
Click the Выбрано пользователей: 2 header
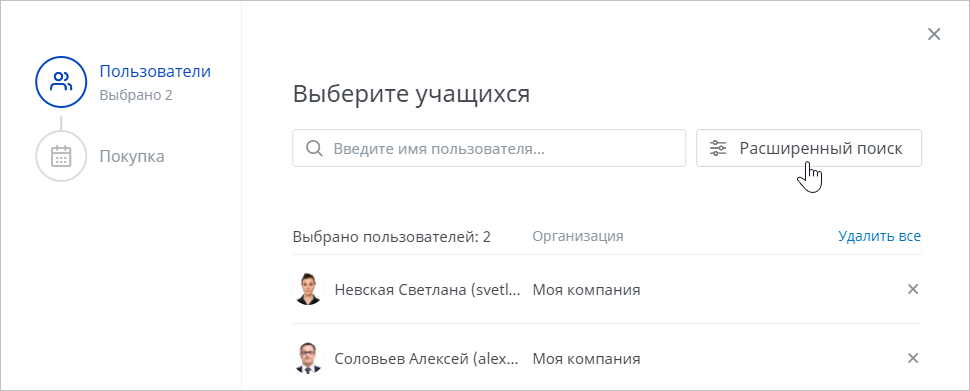[392, 236]
